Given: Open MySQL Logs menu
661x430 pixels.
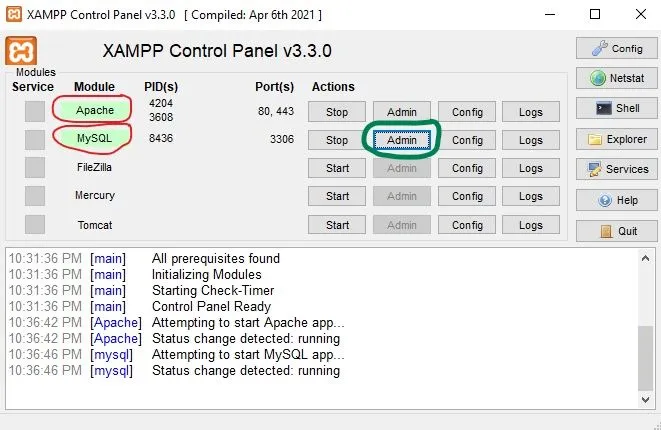Looking at the screenshot, I should coord(531,140).
